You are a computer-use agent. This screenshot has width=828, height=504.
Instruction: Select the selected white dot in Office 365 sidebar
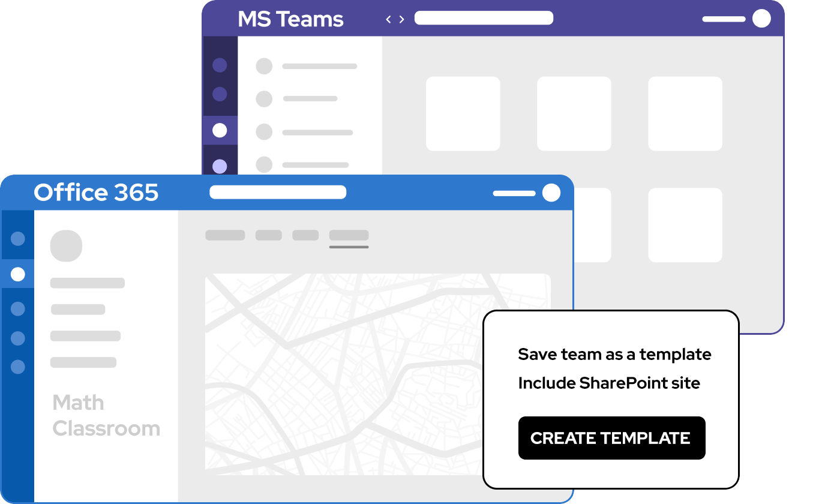(x=18, y=274)
